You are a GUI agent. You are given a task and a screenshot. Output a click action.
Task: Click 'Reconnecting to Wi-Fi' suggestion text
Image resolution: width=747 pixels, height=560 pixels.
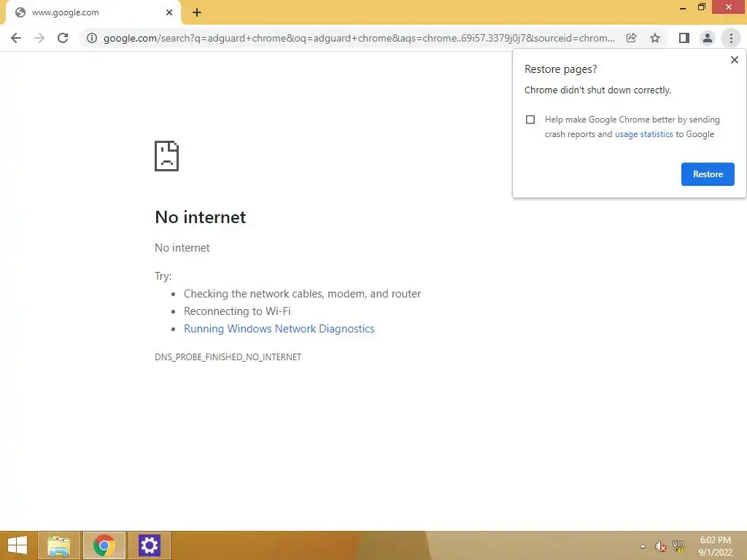click(x=237, y=311)
